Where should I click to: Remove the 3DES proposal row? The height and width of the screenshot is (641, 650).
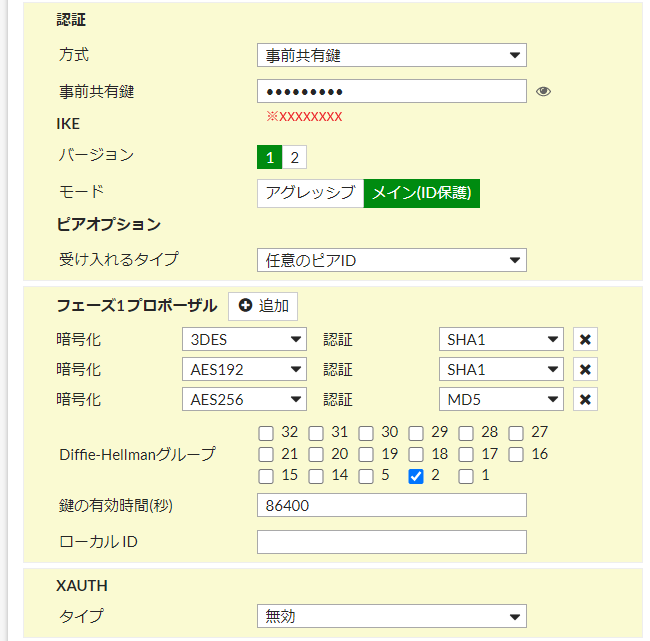[585, 340]
